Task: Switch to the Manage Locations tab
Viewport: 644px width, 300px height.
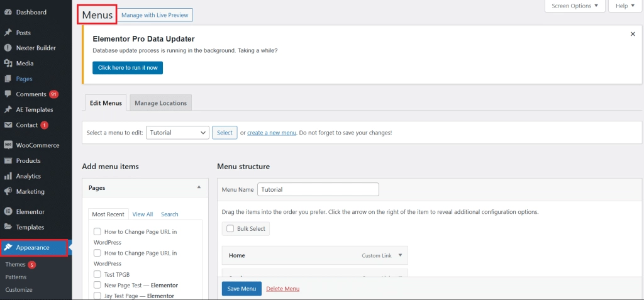Action: pyautogui.click(x=160, y=103)
